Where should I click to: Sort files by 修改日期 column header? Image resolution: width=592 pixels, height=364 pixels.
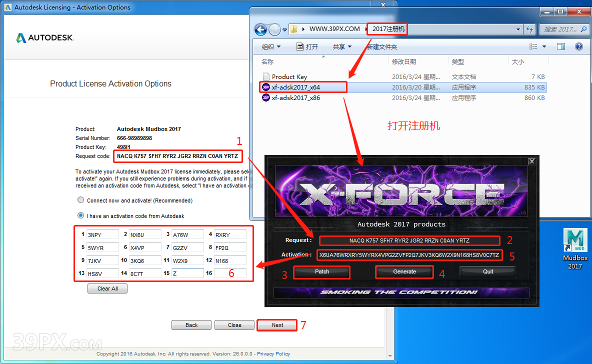[x=404, y=61]
